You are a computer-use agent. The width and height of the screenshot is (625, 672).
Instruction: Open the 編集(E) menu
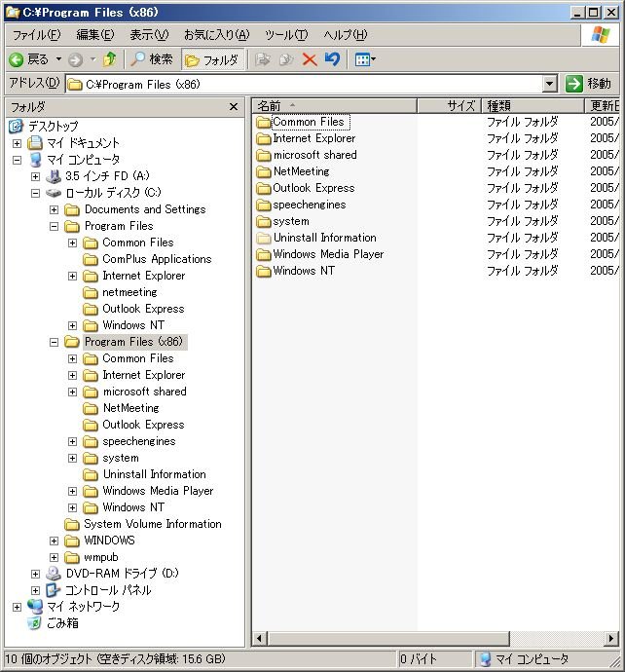(x=95, y=35)
